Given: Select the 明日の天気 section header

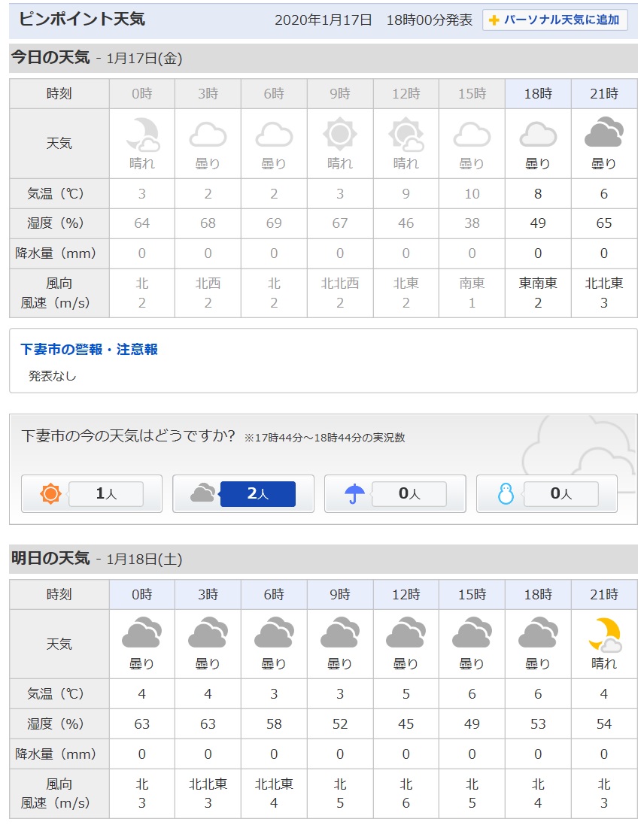Looking at the screenshot, I should click(x=50, y=559).
